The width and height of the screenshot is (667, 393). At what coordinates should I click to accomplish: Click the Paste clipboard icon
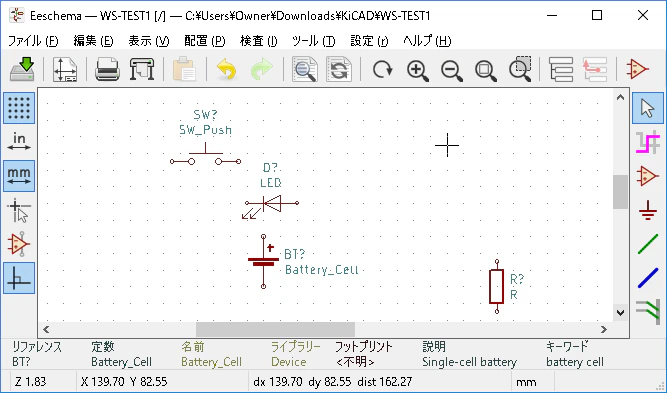[184, 69]
